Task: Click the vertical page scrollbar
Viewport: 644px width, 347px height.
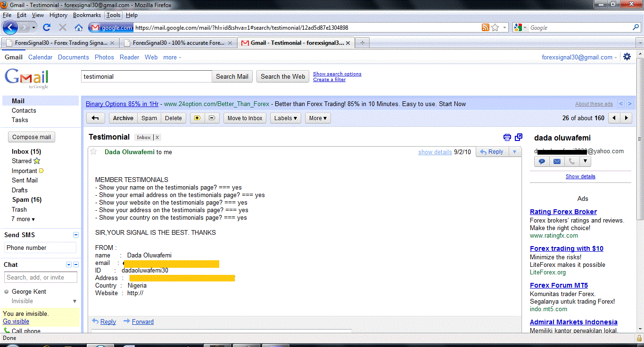Action: tap(640, 189)
